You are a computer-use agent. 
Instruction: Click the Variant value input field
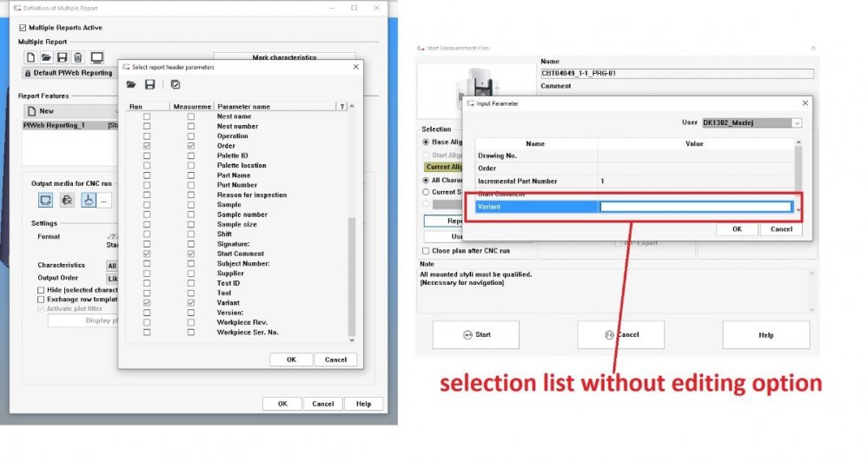(x=696, y=207)
